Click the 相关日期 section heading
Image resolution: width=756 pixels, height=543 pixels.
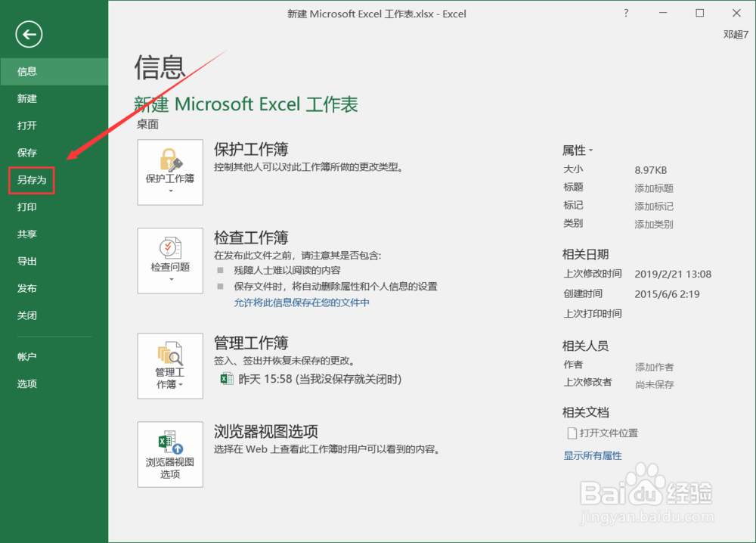pos(585,255)
